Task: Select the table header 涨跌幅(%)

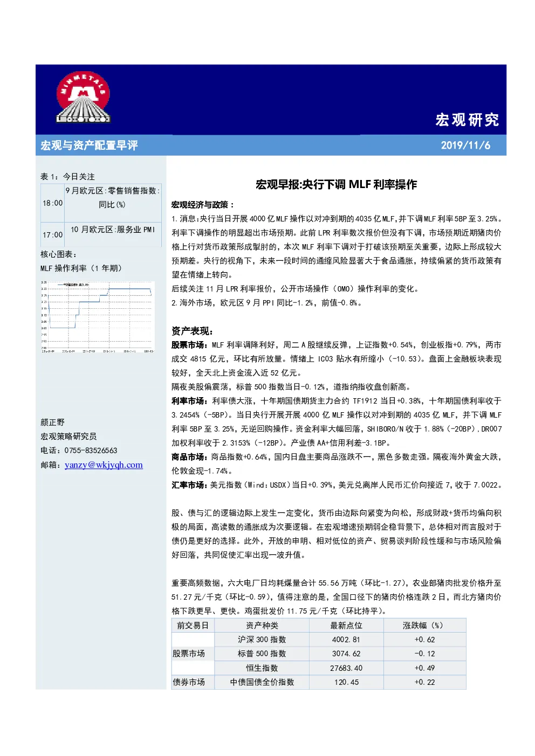Action: [424, 625]
